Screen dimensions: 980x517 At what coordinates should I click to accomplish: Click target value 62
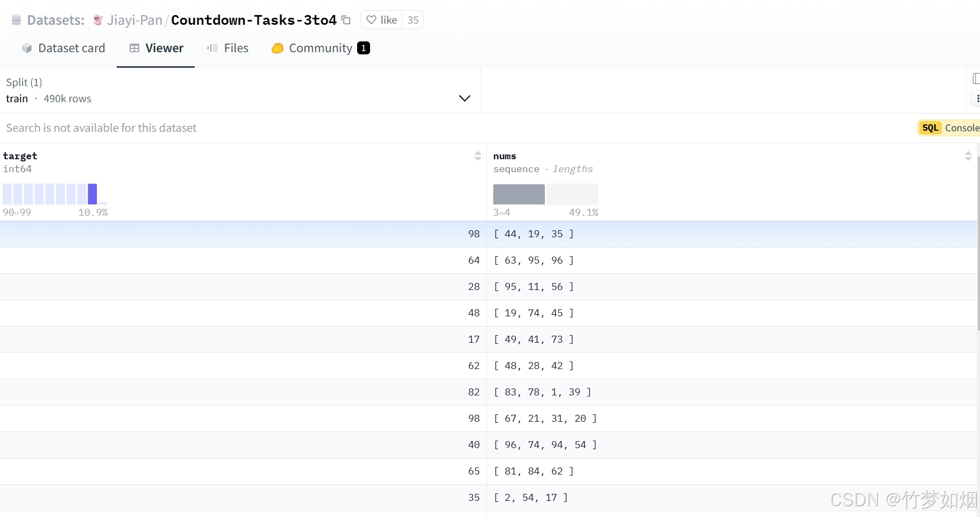pyautogui.click(x=474, y=366)
